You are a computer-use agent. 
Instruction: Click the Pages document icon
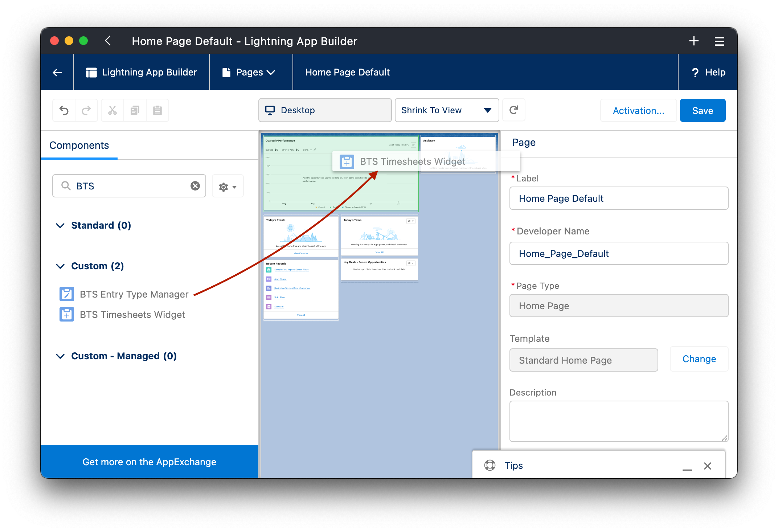226,72
